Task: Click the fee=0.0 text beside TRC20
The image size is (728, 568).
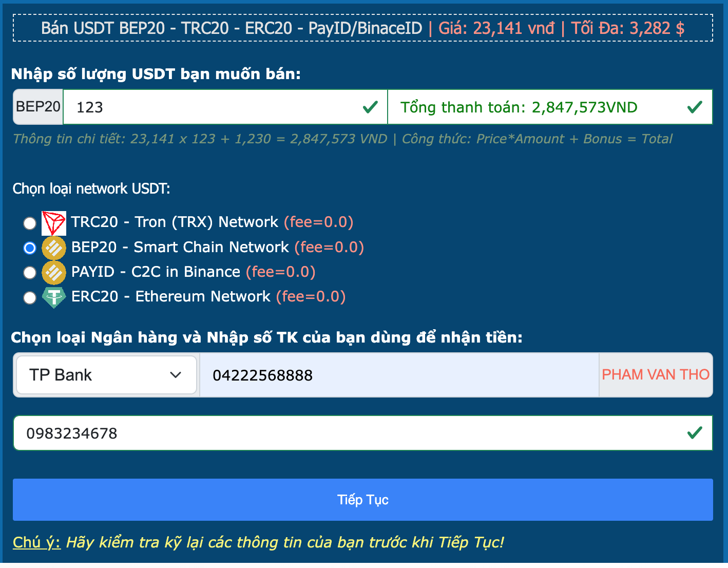Action: 319,222
